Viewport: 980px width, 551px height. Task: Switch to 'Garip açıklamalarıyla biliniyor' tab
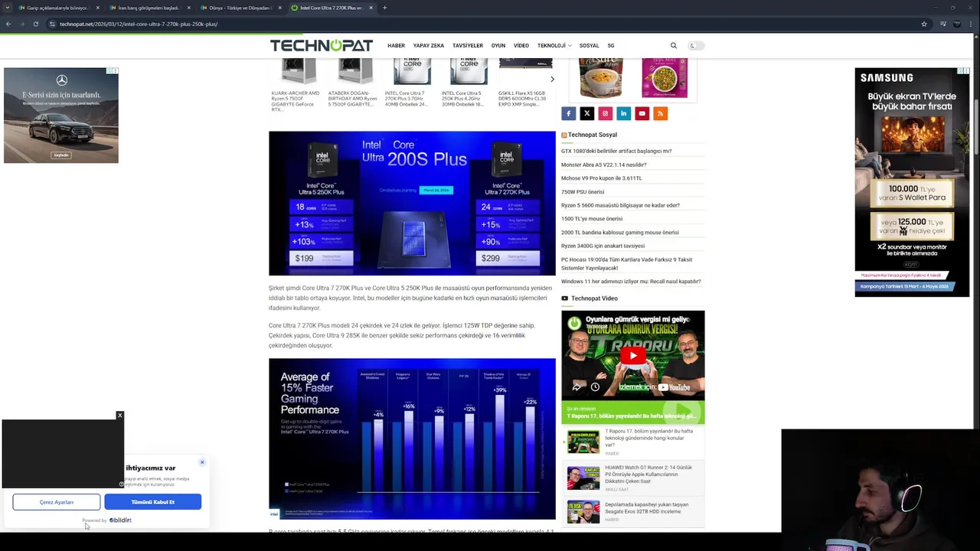[x=58, y=8]
